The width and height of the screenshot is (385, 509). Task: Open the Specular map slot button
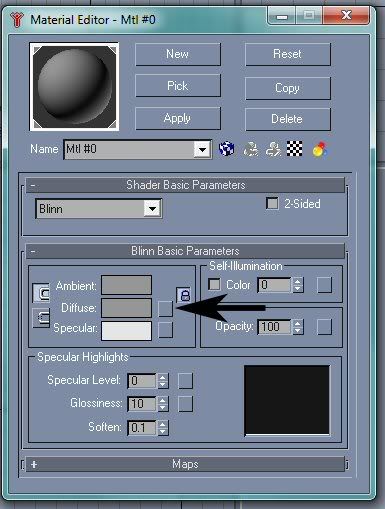[165, 330]
